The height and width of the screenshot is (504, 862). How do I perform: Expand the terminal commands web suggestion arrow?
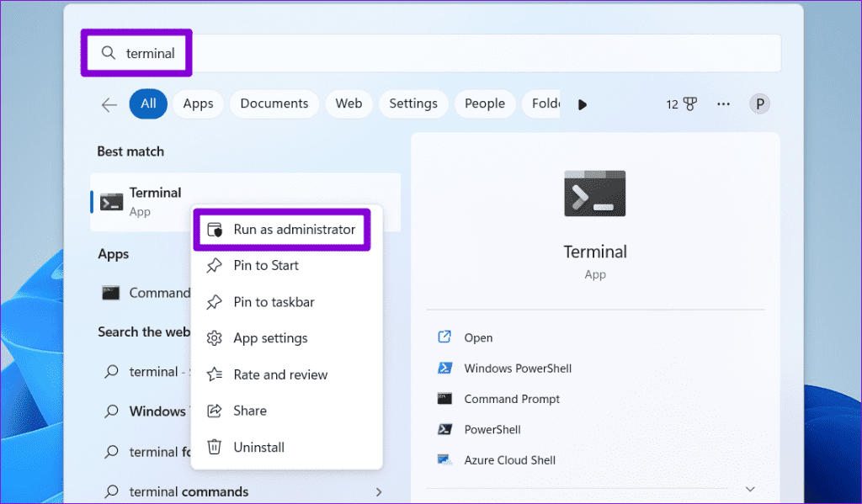379,492
